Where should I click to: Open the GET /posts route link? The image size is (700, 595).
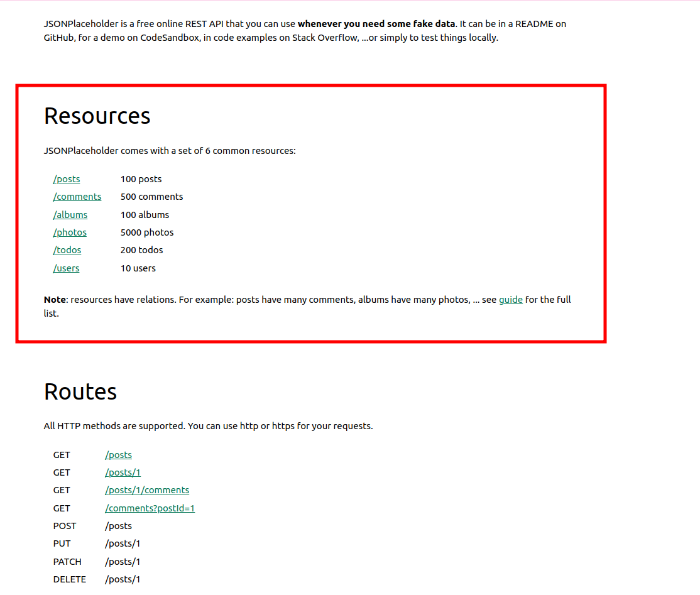click(118, 455)
